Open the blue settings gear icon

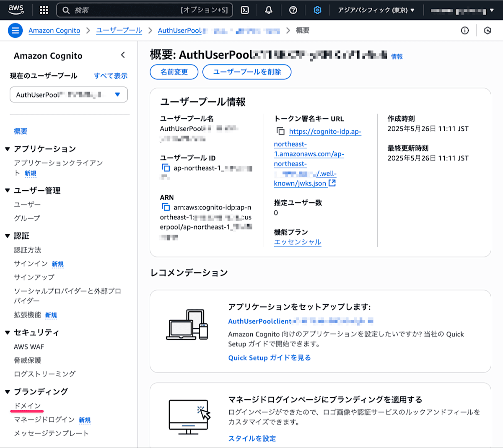(317, 10)
